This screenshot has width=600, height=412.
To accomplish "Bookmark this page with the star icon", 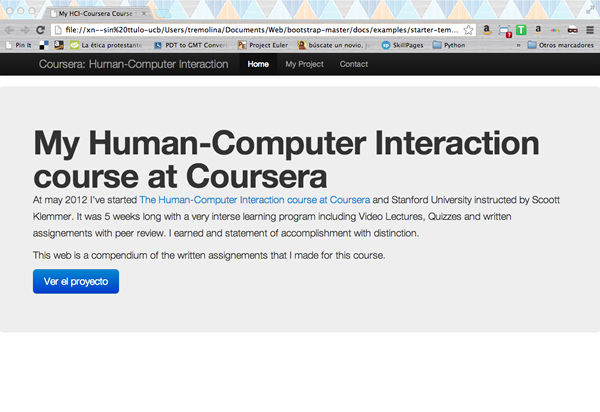I will (468, 30).
